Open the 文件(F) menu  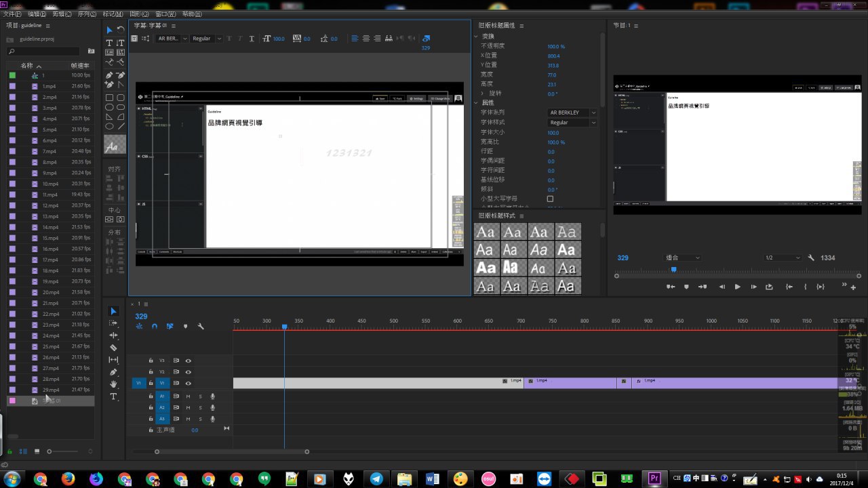click(12, 14)
